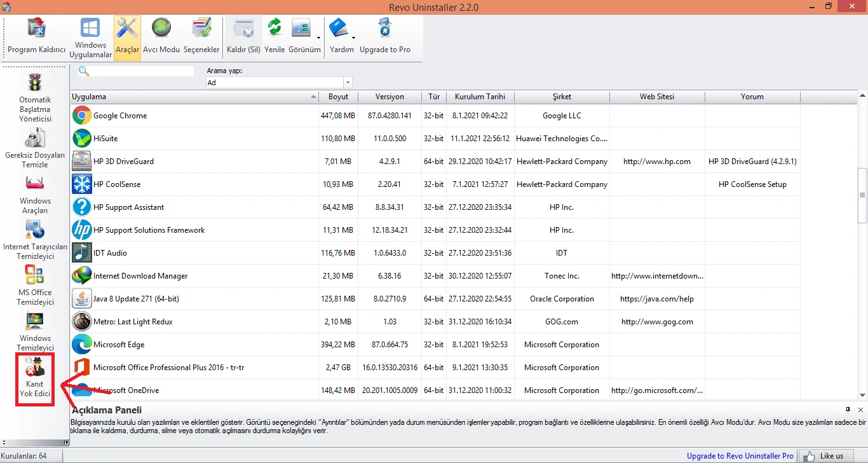Screen dimensions: 868x463
Task: Sort by the Yorum column header
Action: click(752, 97)
